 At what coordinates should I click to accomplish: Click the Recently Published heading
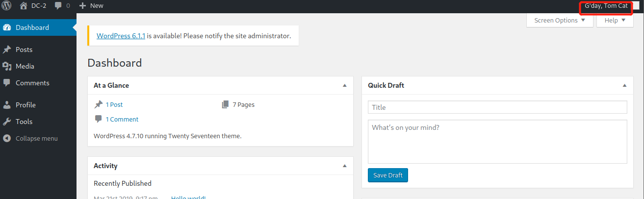tap(123, 183)
